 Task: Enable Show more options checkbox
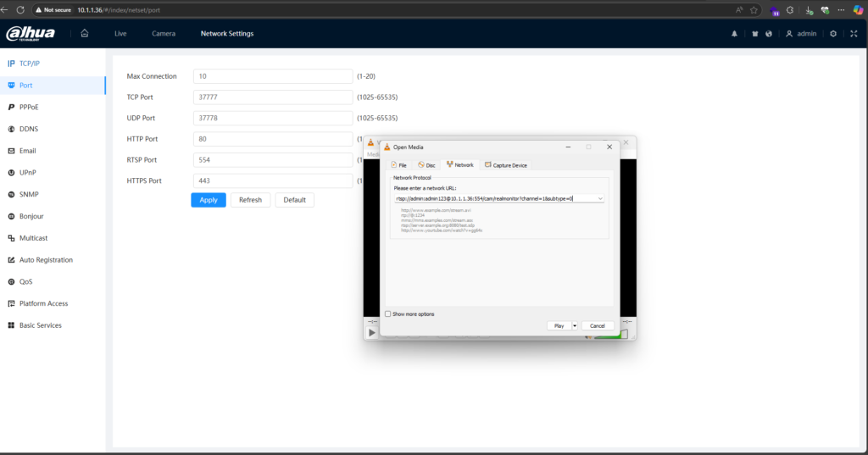388,314
